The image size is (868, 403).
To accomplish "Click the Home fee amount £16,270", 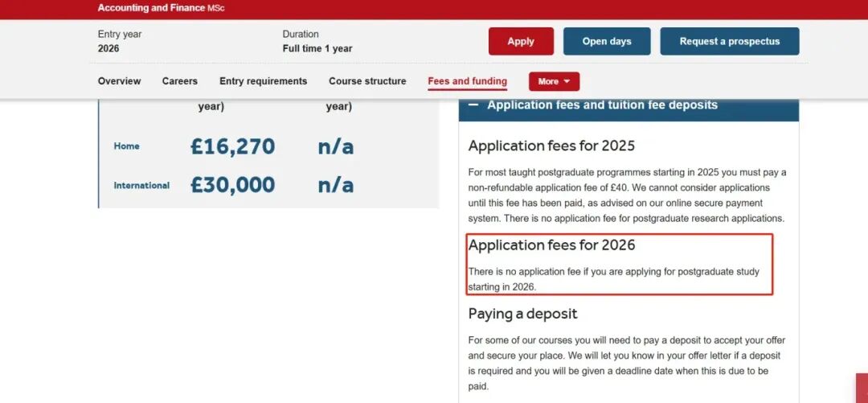I will 232,146.
